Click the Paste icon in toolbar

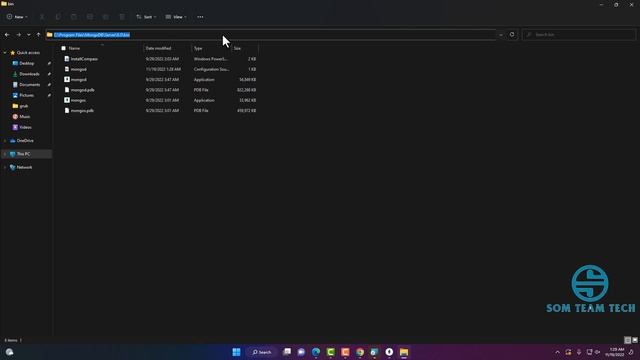click(x=74, y=17)
